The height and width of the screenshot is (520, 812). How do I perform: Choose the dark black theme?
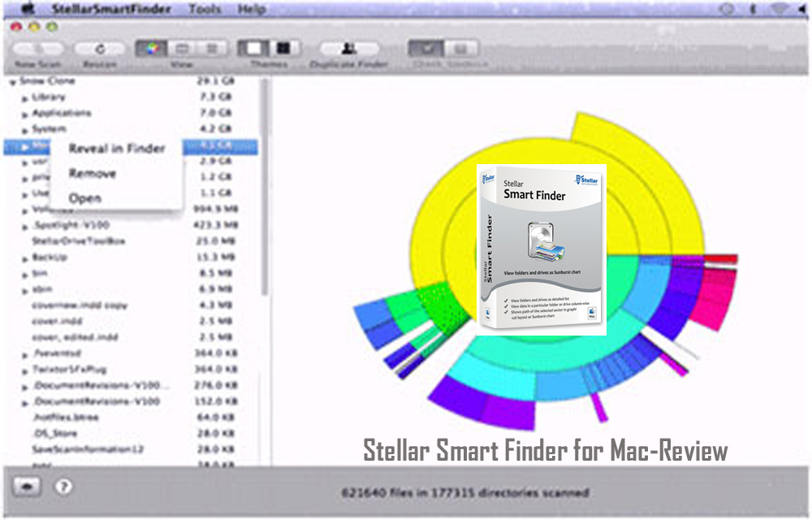283,49
